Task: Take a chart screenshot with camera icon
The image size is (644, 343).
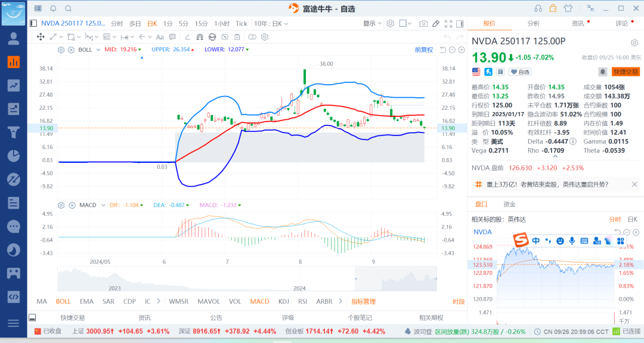Action: [423, 24]
